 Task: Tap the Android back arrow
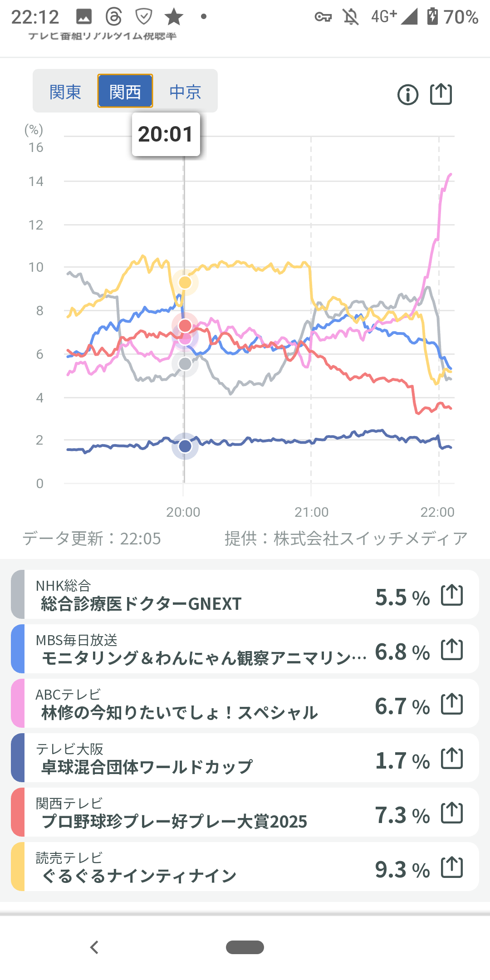coord(94,947)
